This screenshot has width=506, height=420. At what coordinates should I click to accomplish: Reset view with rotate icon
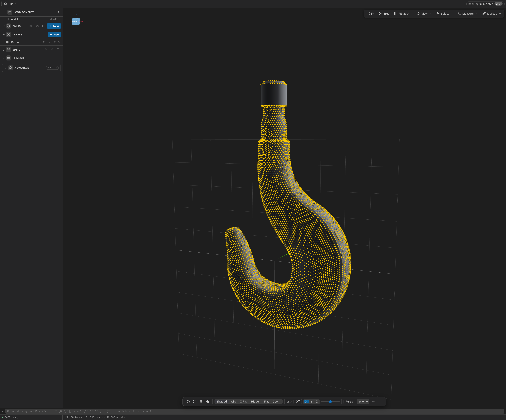point(188,402)
